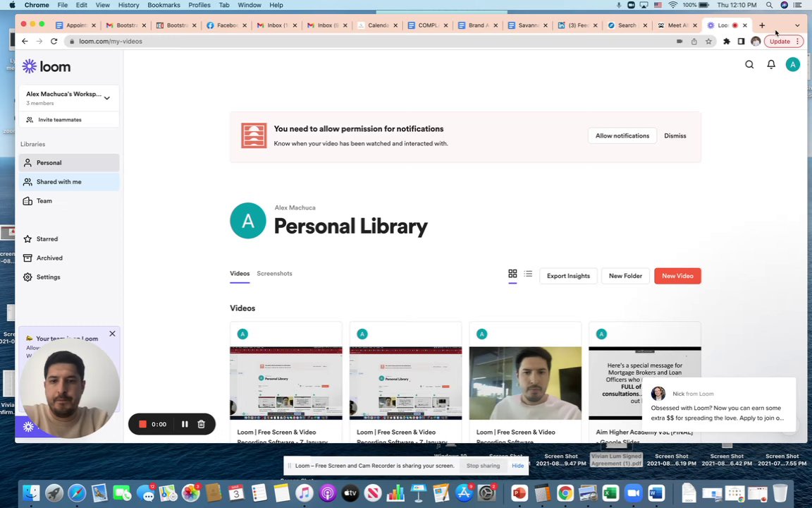812x508 pixels.
Task: Open Finder from the Dock
Action: pyautogui.click(x=32, y=492)
